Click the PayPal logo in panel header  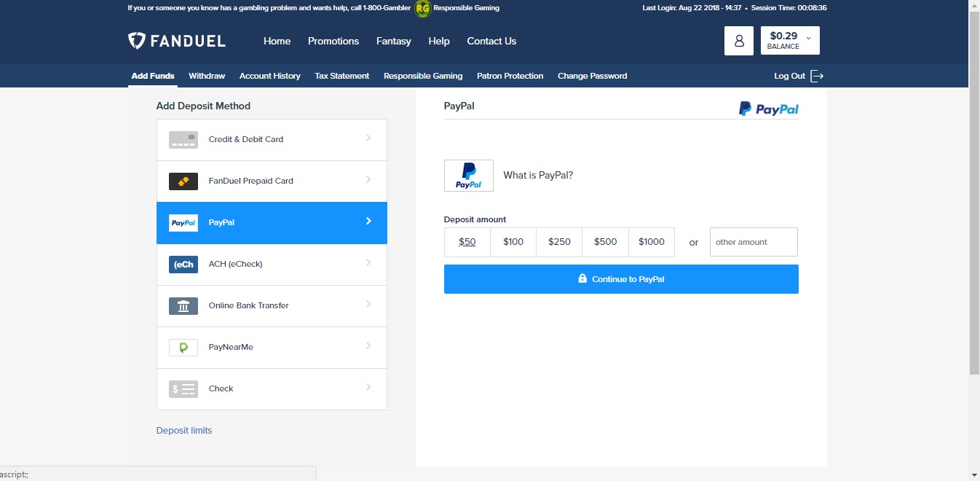point(768,109)
